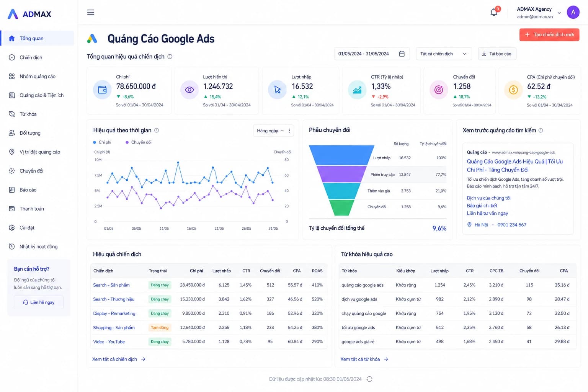Viewport: 588px width, 392px height.
Task: Open three-dot menu of time chart
Action: pyautogui.click(x=289, y=131)
